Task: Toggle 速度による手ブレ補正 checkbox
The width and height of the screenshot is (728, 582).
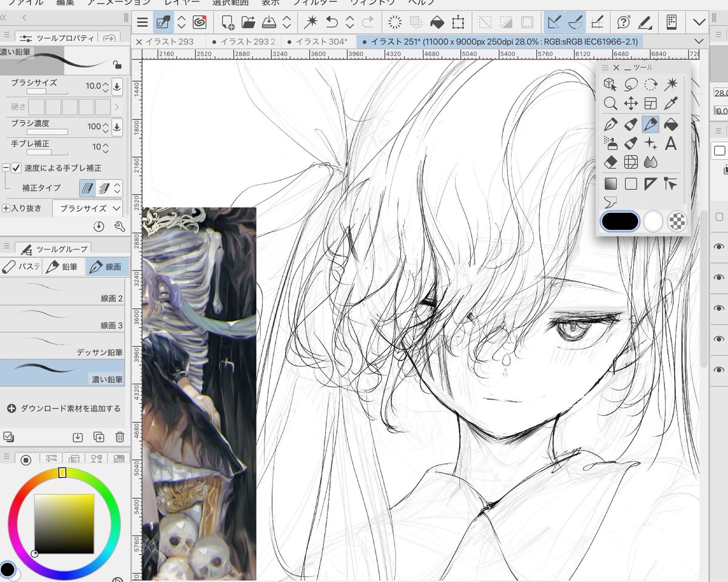Action: pyautogui.click(x=16, y=168)
